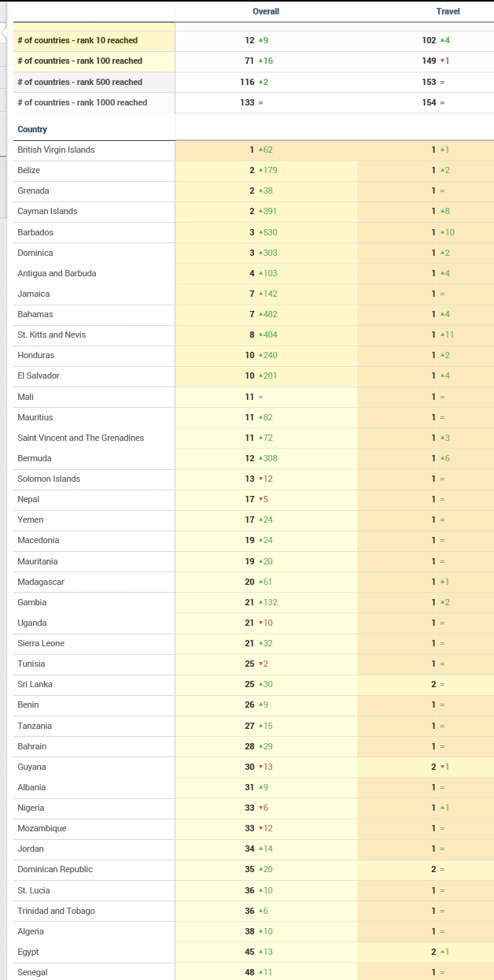Viewport: 494px width, 980px height.
Task: Open the British Virgin Islands country link
Action: 56,150
